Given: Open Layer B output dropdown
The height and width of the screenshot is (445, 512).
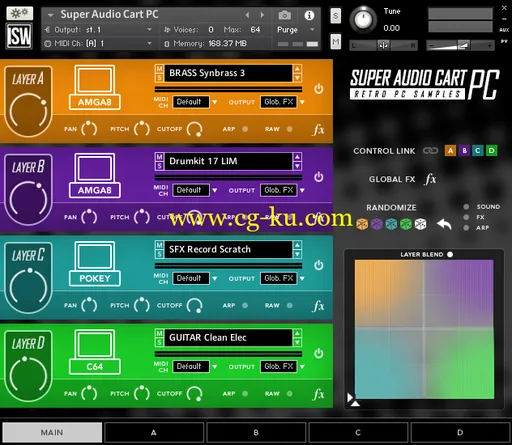Looking at the screenshot, I should pyautogui.click(x=283, y=190).
